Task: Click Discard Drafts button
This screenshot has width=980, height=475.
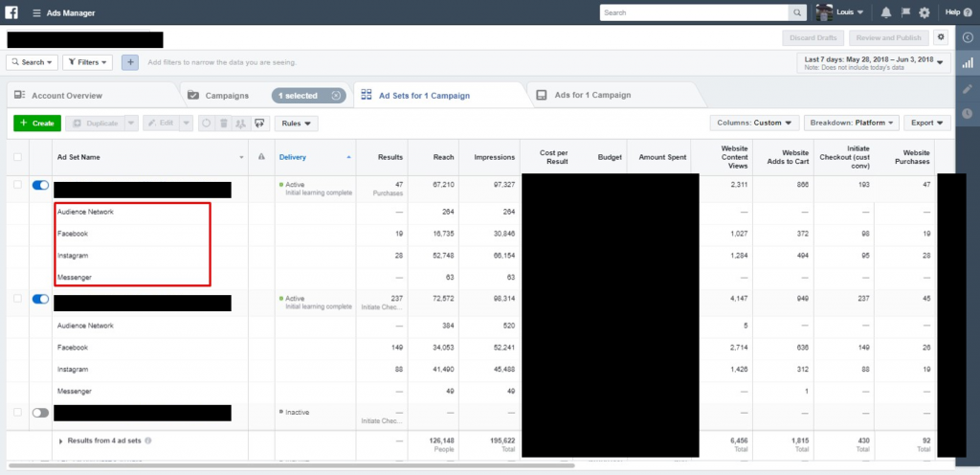Action: pyautogui.click(x=813, y=37)
